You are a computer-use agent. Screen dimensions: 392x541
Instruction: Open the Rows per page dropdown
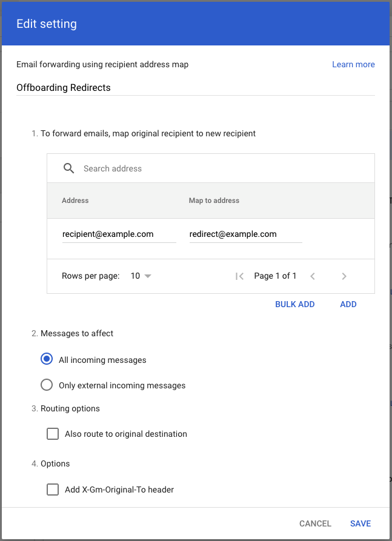point(141,276)
